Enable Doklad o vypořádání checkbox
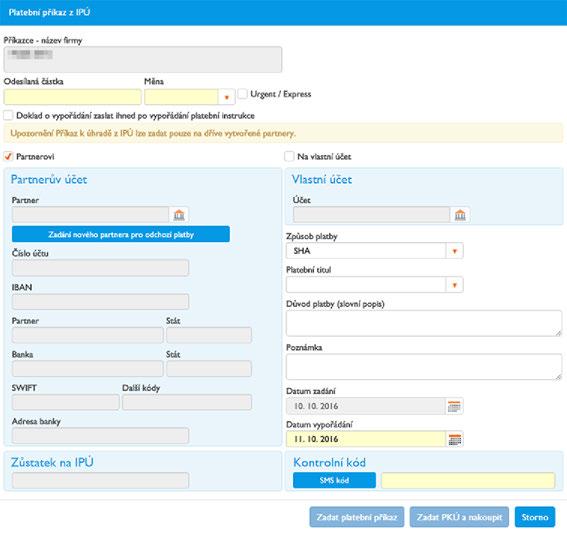 8,115
